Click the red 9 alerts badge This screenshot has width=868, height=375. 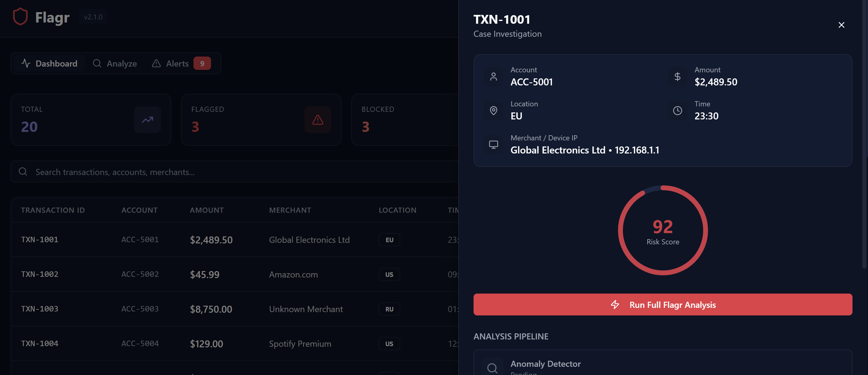[x=202, y=63]
